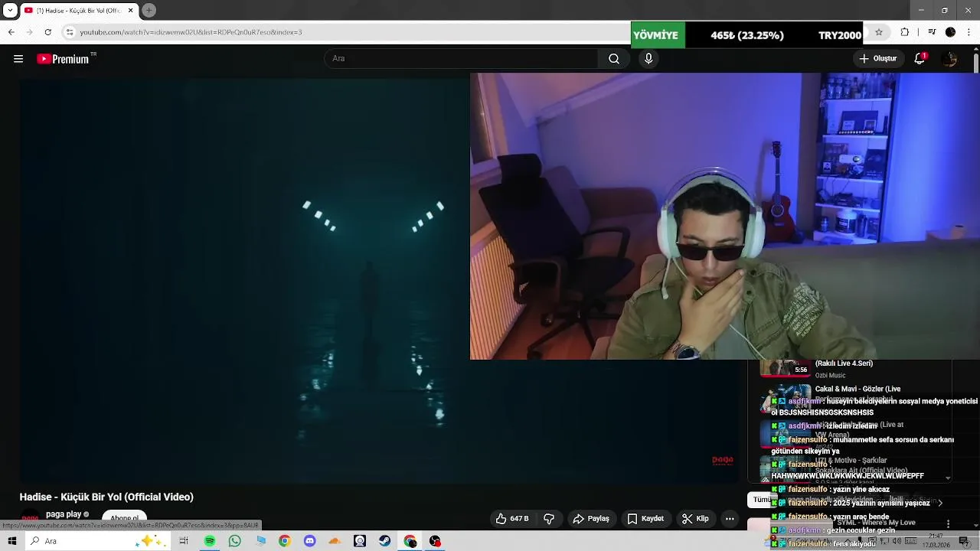Viewport: 980px width, 551px height.
Task: Start voice search with microphone icon
Action: [x=648, y=59]
